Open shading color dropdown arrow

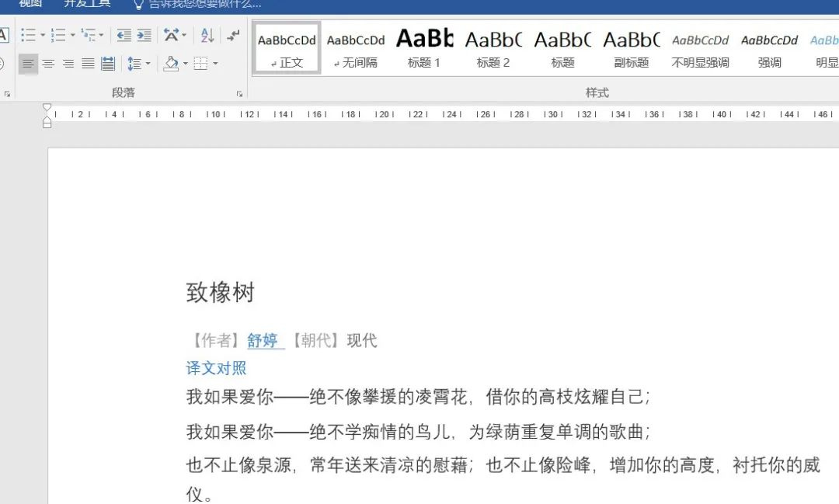pos(186,64)
